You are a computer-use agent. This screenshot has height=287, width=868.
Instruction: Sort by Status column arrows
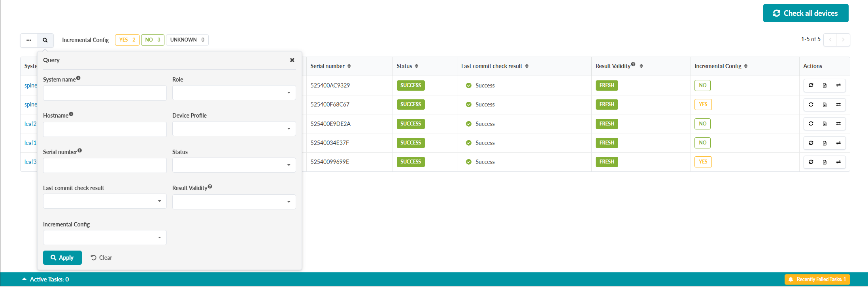(x=417, y=66)
